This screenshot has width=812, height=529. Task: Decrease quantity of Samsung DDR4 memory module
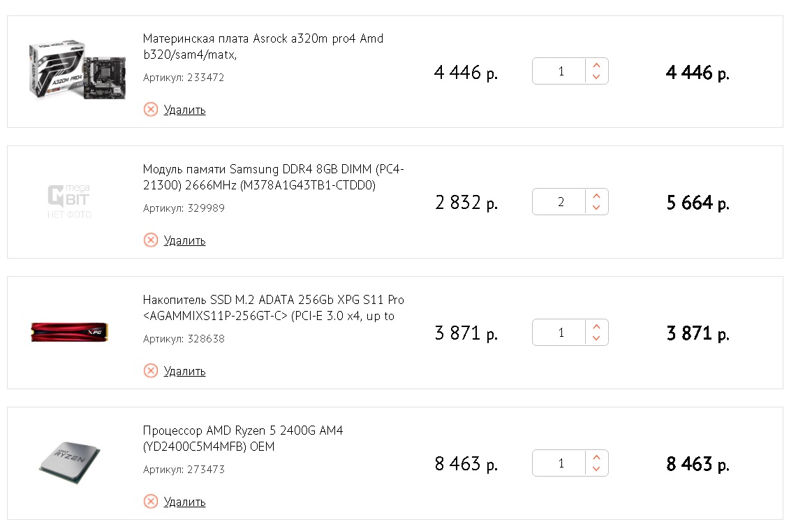(596, 208)
